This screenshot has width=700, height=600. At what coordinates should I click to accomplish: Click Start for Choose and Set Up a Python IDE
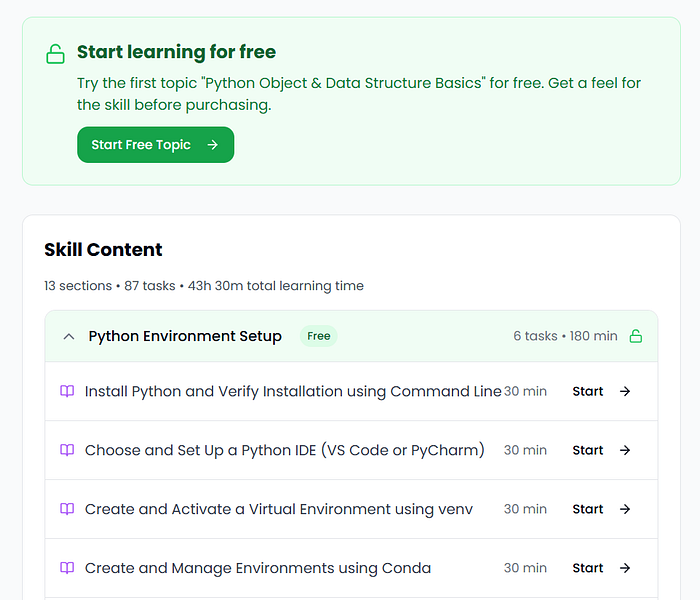click(x=588, y=450)
